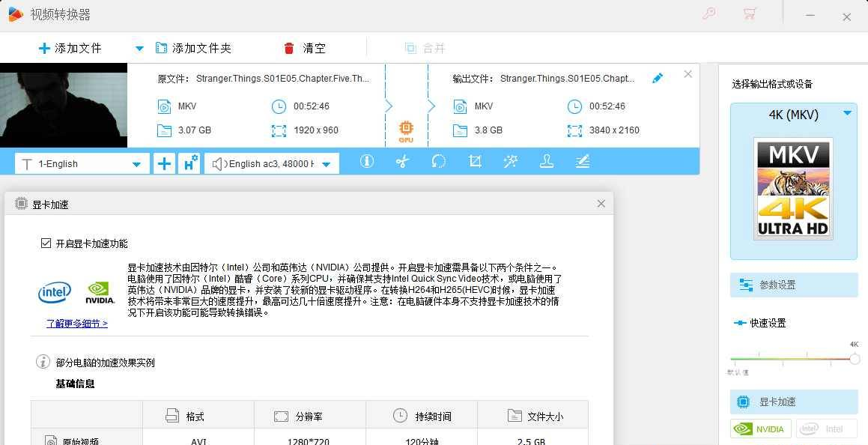868x445 pixels.
Task: Click the 了解更多细节 link
Action: pyautogui.click(x=77, y=324)
